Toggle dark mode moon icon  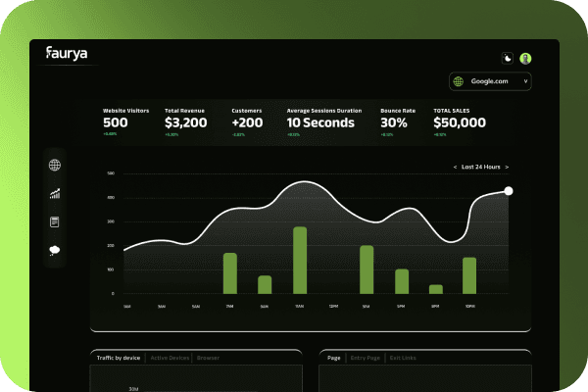coord(507,59)
